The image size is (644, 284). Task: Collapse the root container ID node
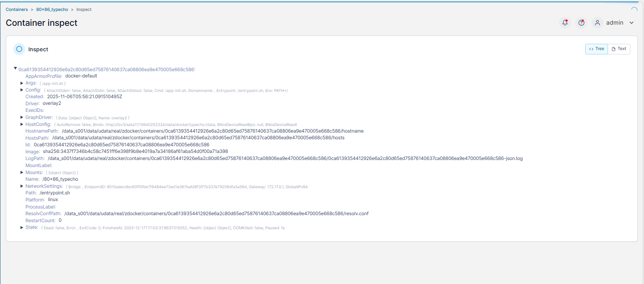pos(15,68)
